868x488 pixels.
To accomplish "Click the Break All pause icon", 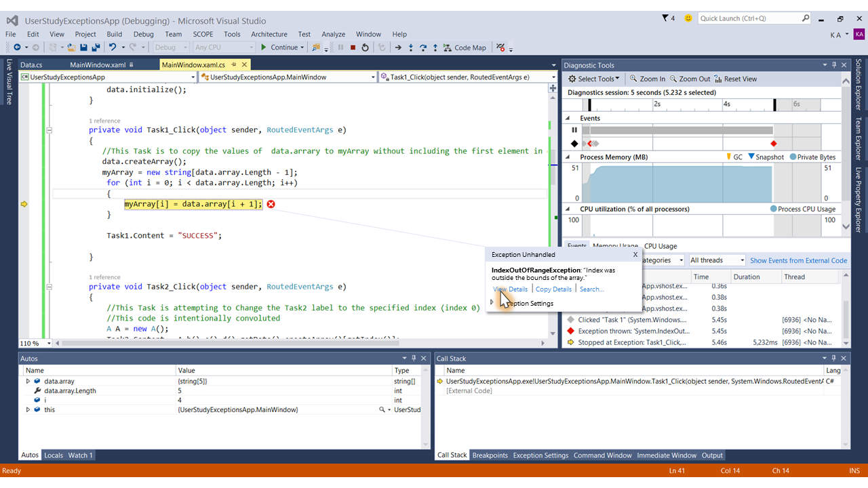I will click(x=340, y=47).
